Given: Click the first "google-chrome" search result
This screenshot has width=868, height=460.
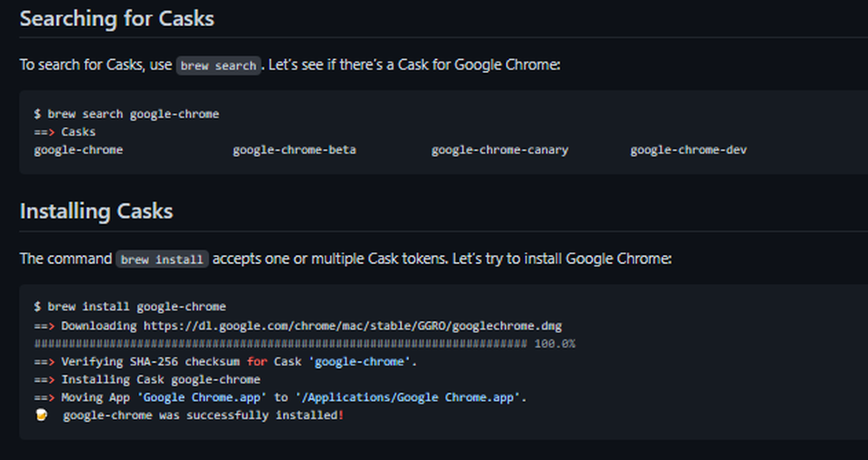Looking at the screenshot, I should pyautogui.click(x=79, y=150).
